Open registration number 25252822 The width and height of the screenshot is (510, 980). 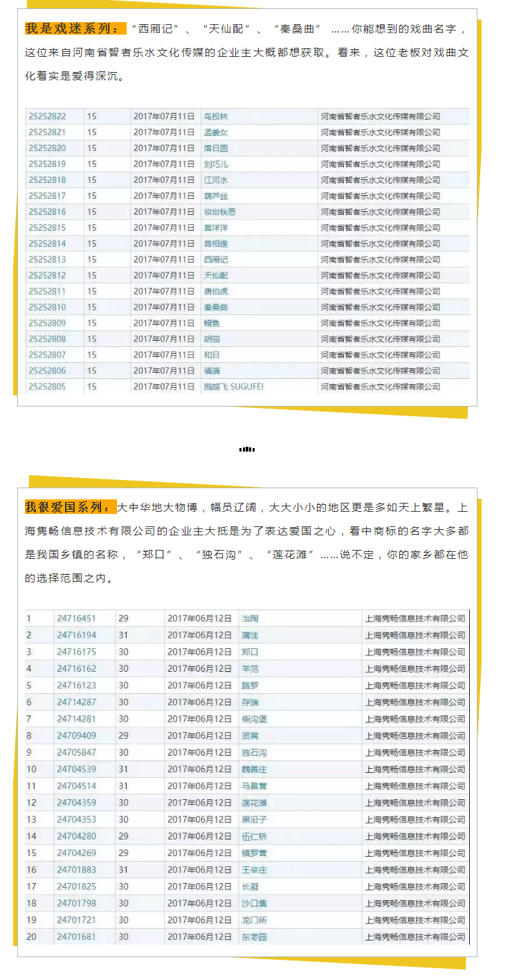tap(47, 116)
